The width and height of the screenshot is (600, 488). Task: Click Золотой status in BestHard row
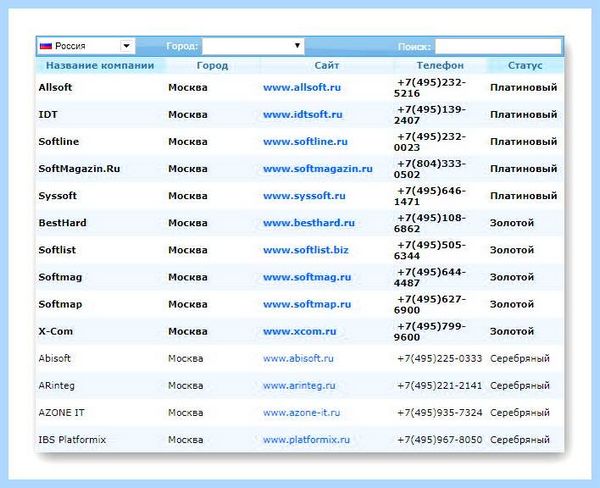click(512, 223)
